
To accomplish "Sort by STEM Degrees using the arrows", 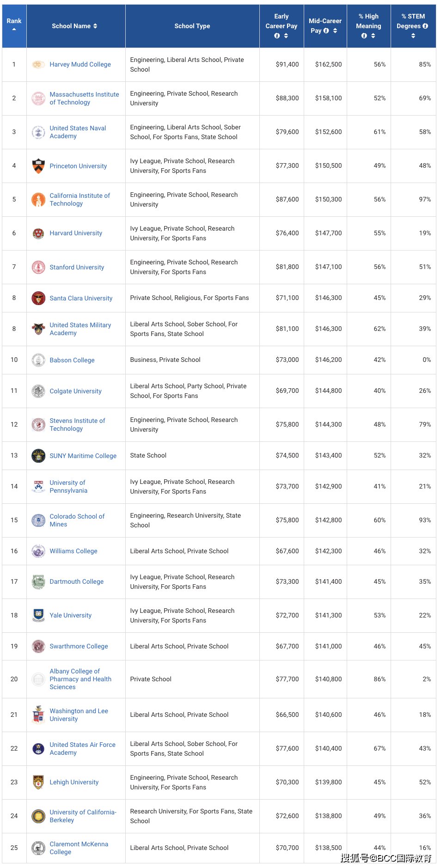I will [x=413, y=36].
